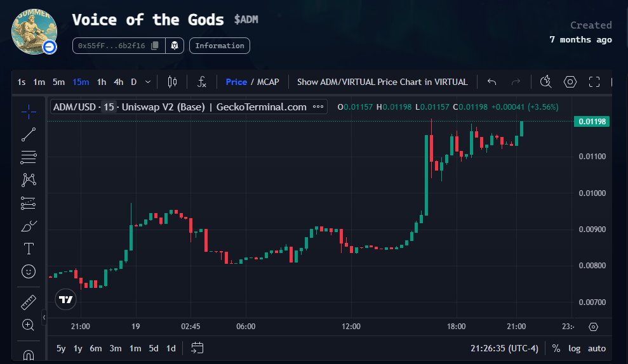
Task: Undo the last chart action
Action: coord(492,82)
